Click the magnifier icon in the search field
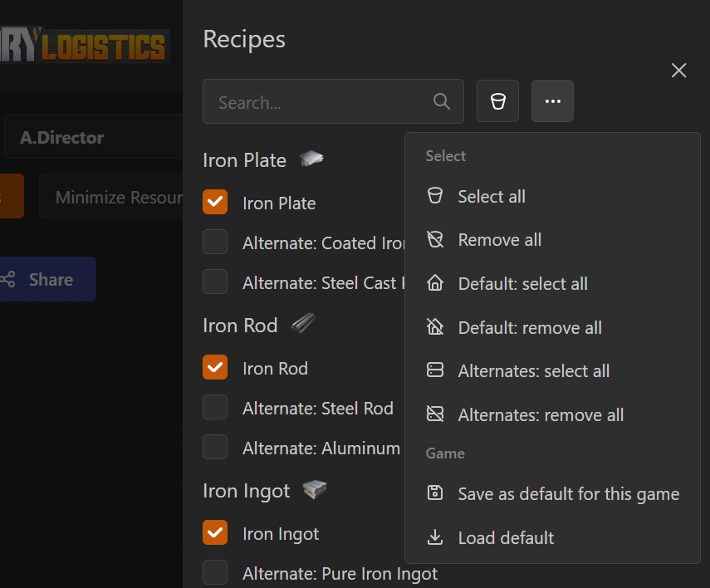710x588 pixels. pos(442,101)
